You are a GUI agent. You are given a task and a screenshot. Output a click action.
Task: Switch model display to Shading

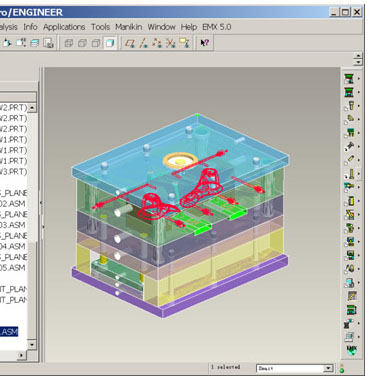click(x=110, y=43)
